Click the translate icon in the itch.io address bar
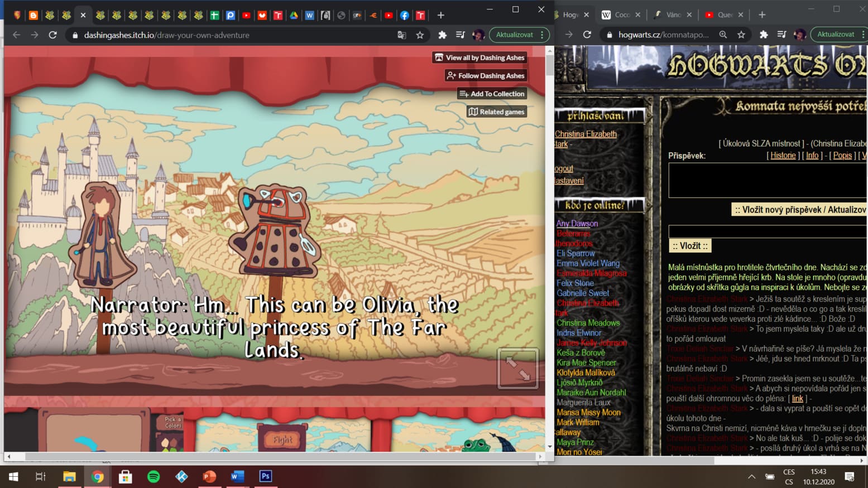Screen dimensions: 868x488 401,35
